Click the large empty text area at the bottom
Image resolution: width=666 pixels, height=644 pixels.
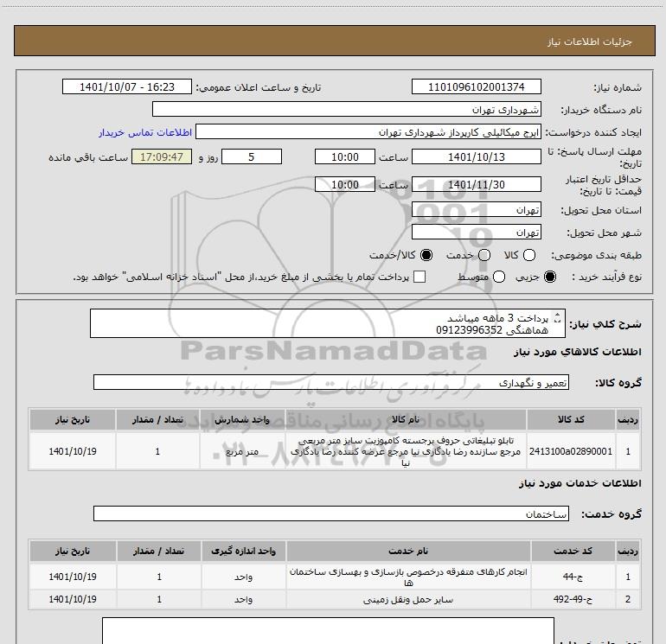tap(328, 631)
